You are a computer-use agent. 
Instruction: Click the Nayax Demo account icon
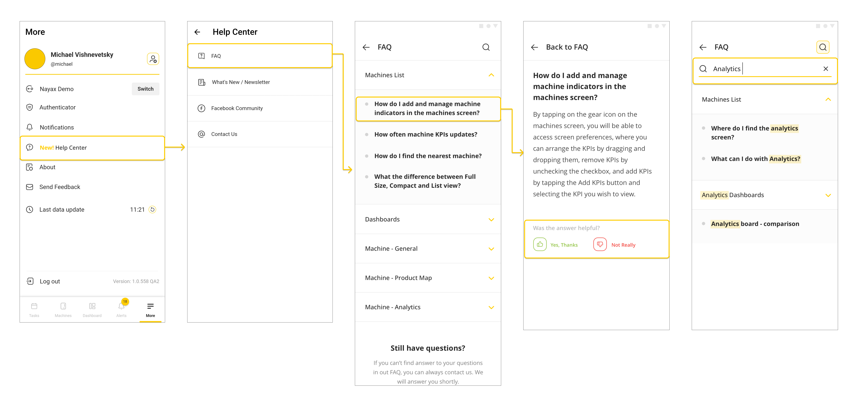[30, 89]
